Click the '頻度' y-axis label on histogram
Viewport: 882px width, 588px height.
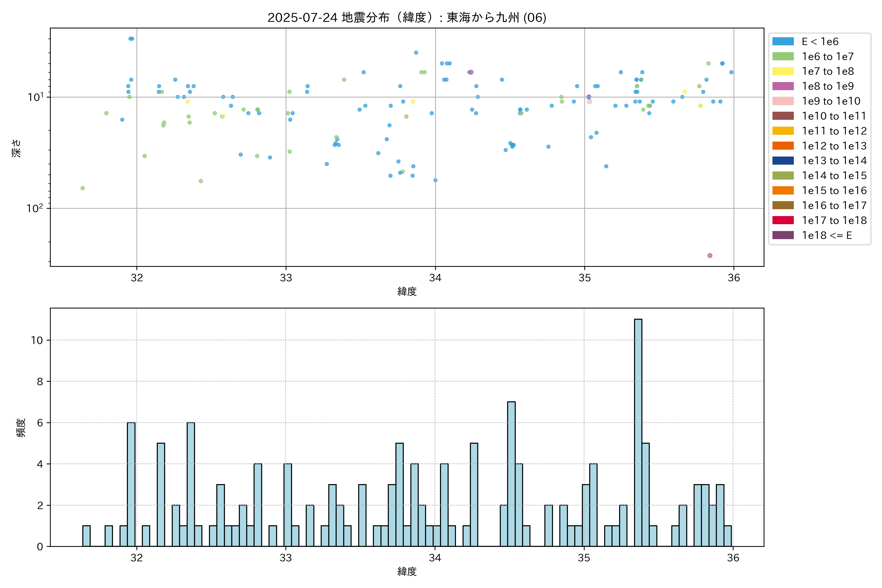[21, 428]
